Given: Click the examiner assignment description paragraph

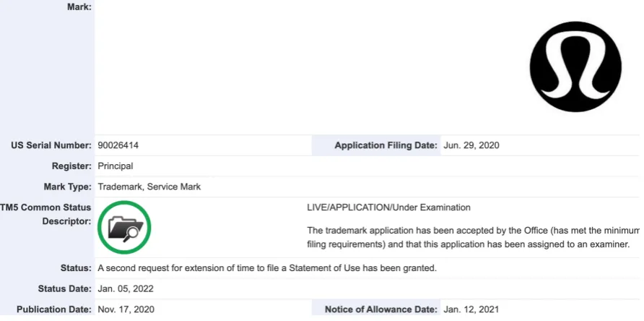Looking at the screenshot, I should coord(473,237).
